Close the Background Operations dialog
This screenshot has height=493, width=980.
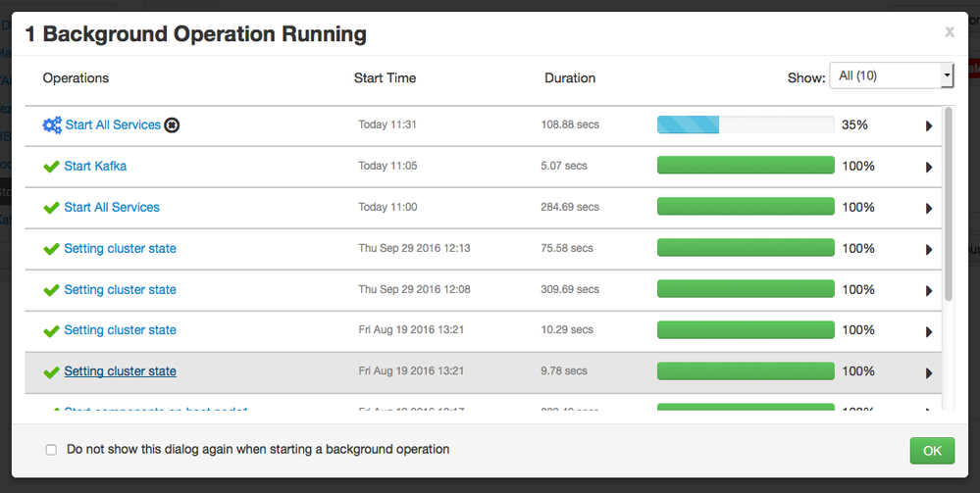pos(949,32)
